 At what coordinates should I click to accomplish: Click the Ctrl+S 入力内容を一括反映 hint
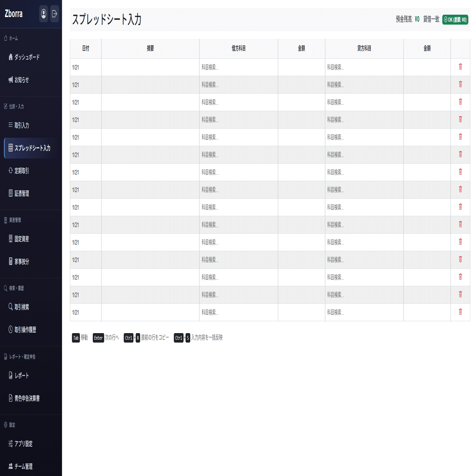click(x=198, y=337)
